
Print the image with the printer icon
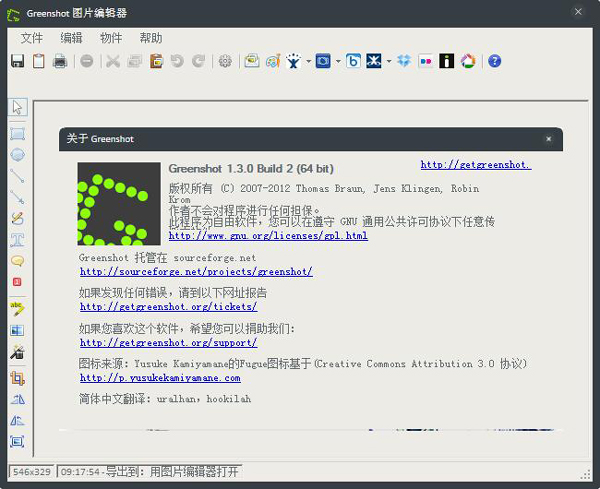point(60,61)
